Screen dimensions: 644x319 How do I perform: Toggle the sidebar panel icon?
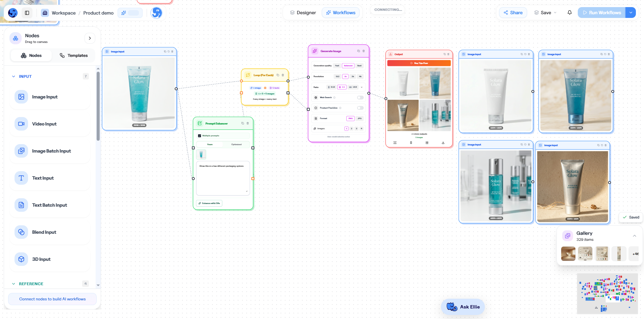[x=27, y=13]
